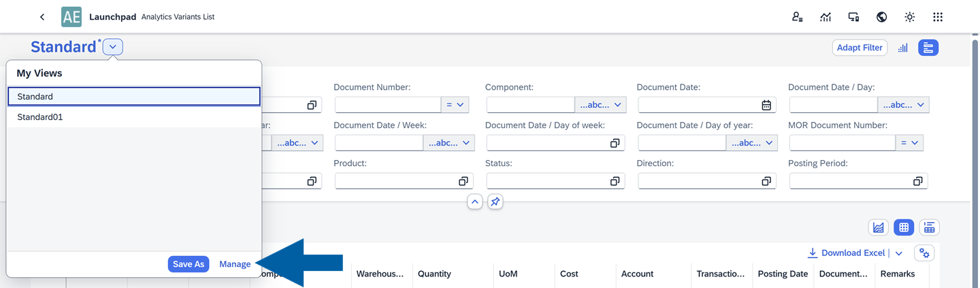This screenshot has width=980, height=288.
Task: Click the analytics chart icon in header
Action: point(826,17)
